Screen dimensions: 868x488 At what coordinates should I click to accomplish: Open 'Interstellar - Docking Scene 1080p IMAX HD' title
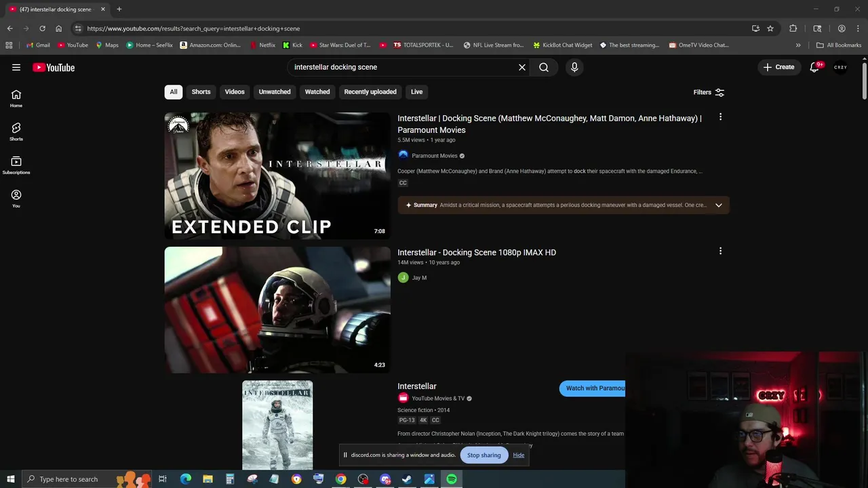pyautogui.click(x=477, y=252)
